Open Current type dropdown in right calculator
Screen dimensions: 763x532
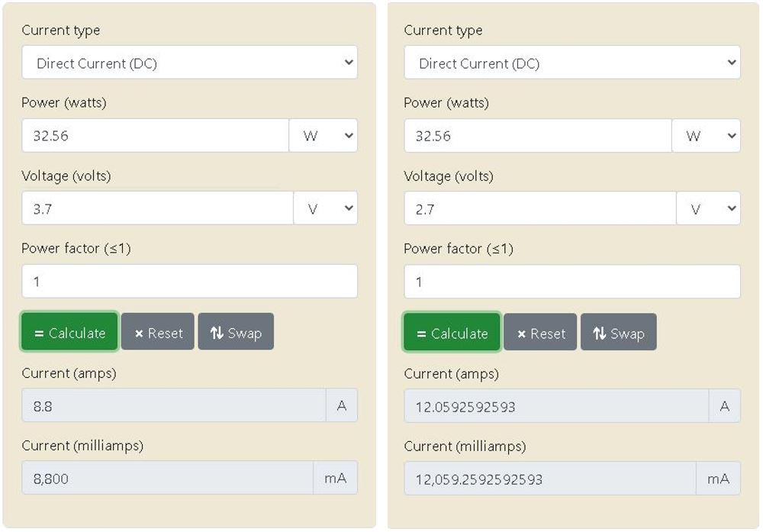click(571, 63)
